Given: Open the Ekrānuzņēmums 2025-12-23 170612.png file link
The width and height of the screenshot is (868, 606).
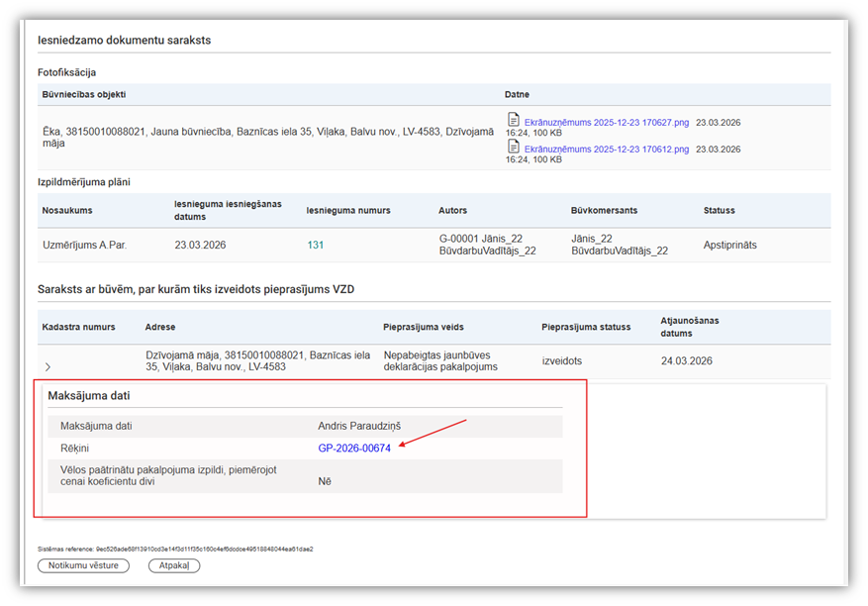Looking at the screenshot, I should [606, 149].
